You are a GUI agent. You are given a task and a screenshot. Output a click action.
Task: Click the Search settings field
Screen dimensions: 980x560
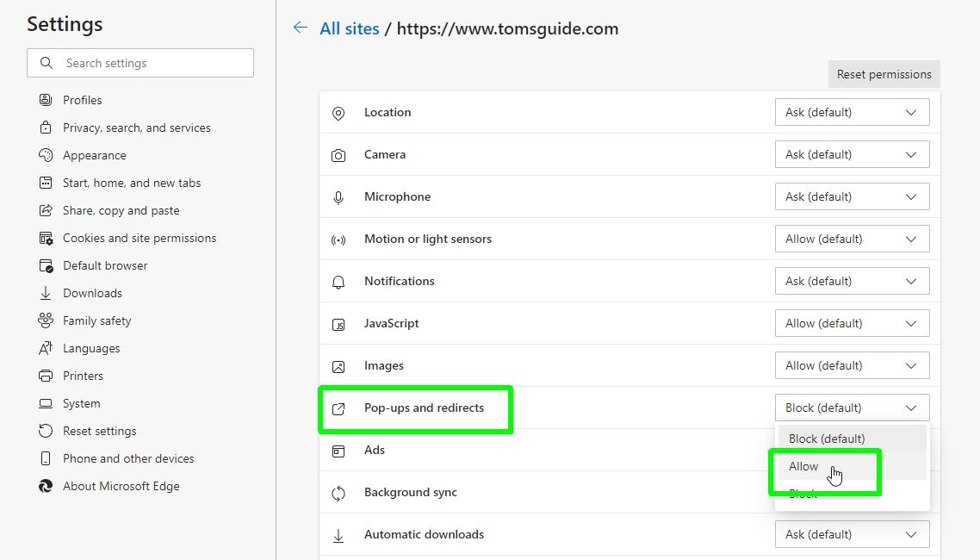(140, 63)
